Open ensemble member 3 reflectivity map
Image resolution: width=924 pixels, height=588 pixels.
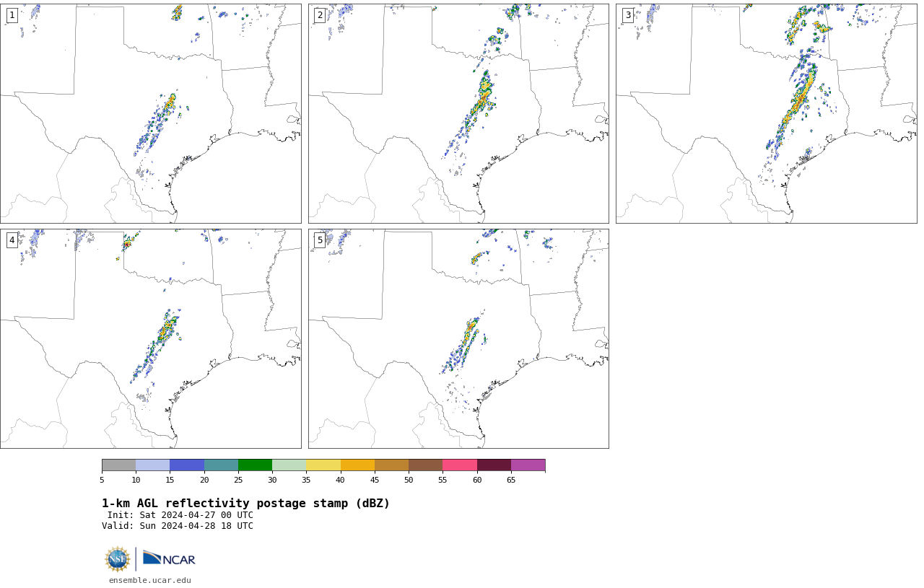[766, 113]
